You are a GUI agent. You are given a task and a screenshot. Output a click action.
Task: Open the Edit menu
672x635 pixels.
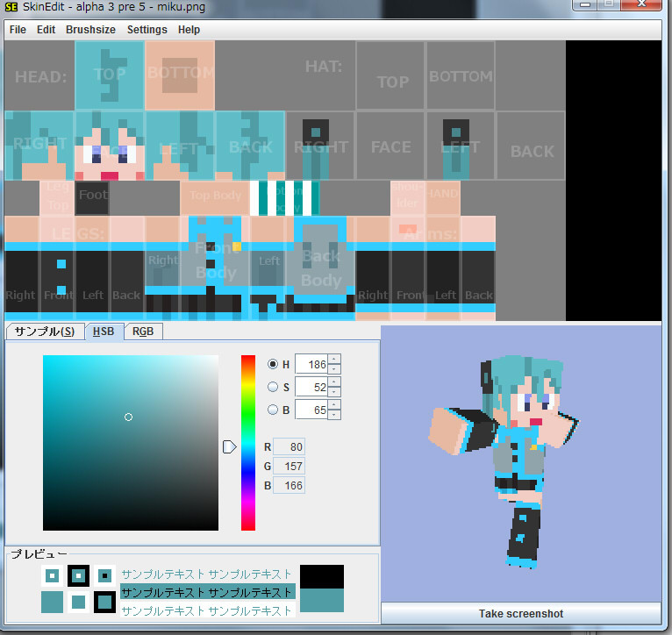coord(46,30)
